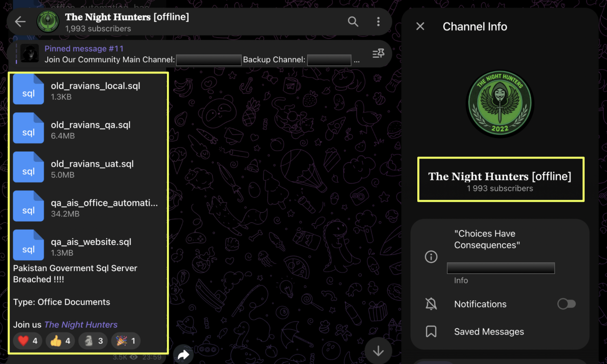Download the old_ravians_qa.sql file icon

pos(28,128)
